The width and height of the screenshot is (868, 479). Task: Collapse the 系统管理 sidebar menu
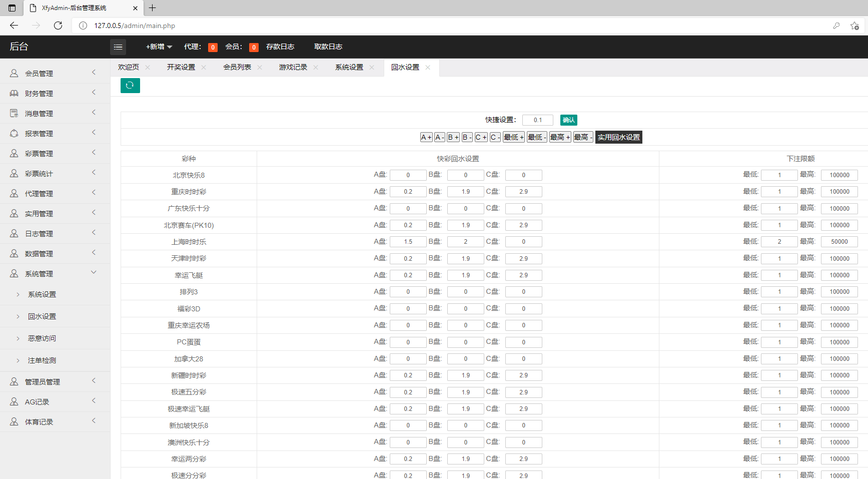tap(55, 273)
